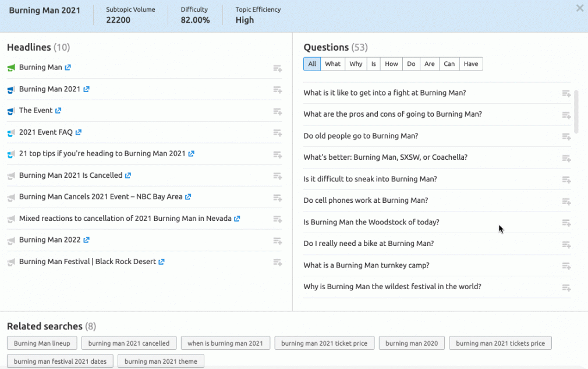Filter questions by What
Image resolution: width=588 pixels, height=369 pixels.
[x=332, y=64]
